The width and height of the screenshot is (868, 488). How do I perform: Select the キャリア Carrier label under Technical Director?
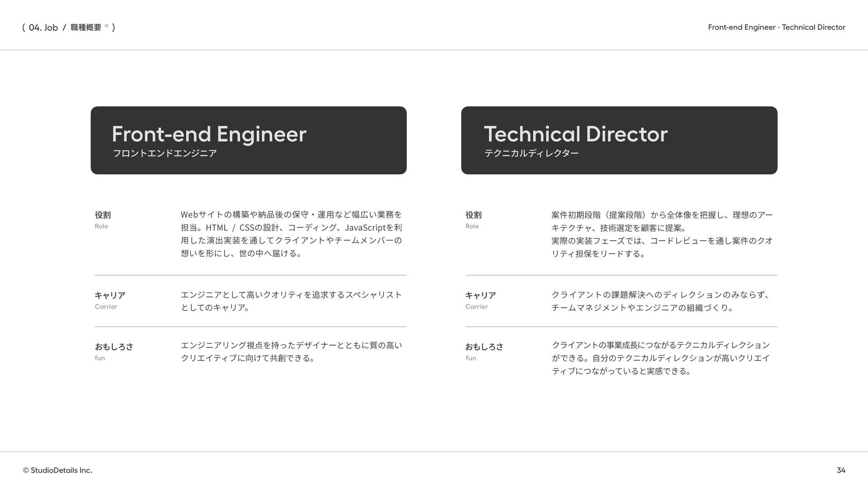(481, 300)
